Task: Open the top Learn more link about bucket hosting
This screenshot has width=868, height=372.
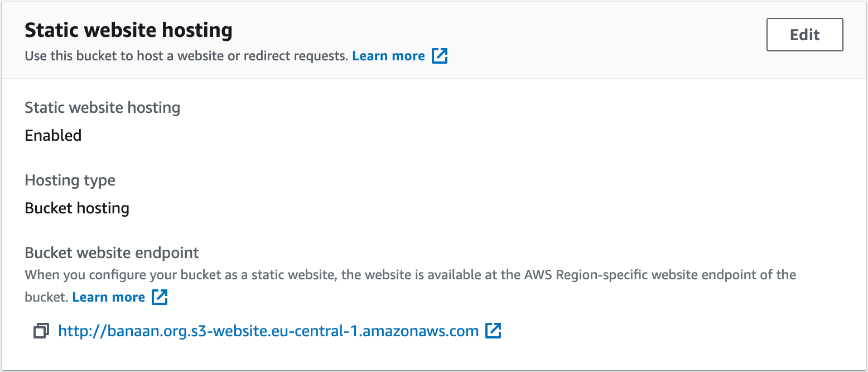Action: 388,55
